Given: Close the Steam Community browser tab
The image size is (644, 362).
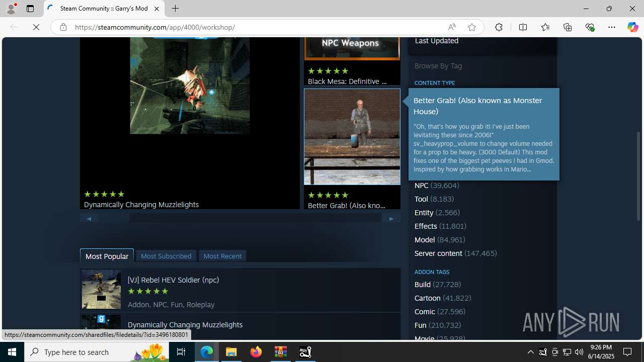Looking at the screenshot, I should (156, 9).
